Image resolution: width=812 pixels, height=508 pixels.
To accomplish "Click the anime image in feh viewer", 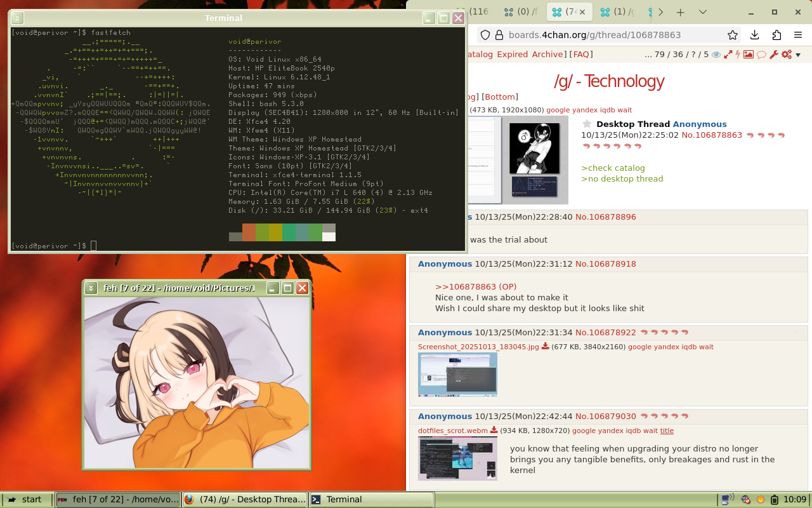I will pos(197,382).
